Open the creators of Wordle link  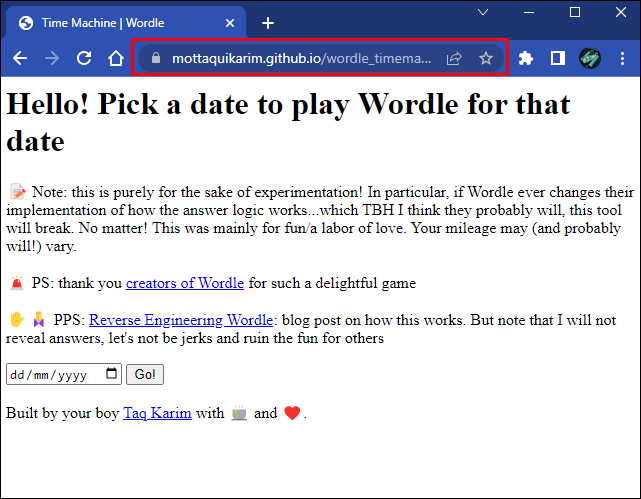pyautogui.click(x=185, y=283)
